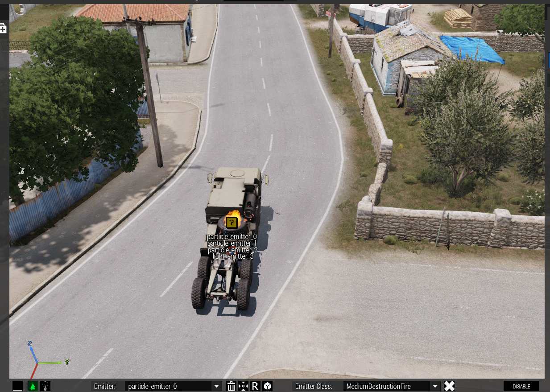This screenshot has height=392, width=550.
Task: Click the DISABLE button
Action: tap(521, 386)
